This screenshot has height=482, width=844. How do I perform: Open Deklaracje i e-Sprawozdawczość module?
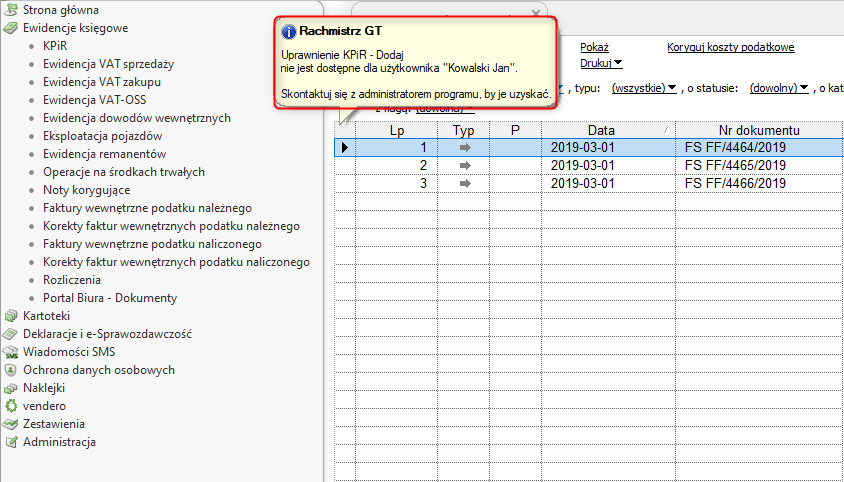coord(108,334)
